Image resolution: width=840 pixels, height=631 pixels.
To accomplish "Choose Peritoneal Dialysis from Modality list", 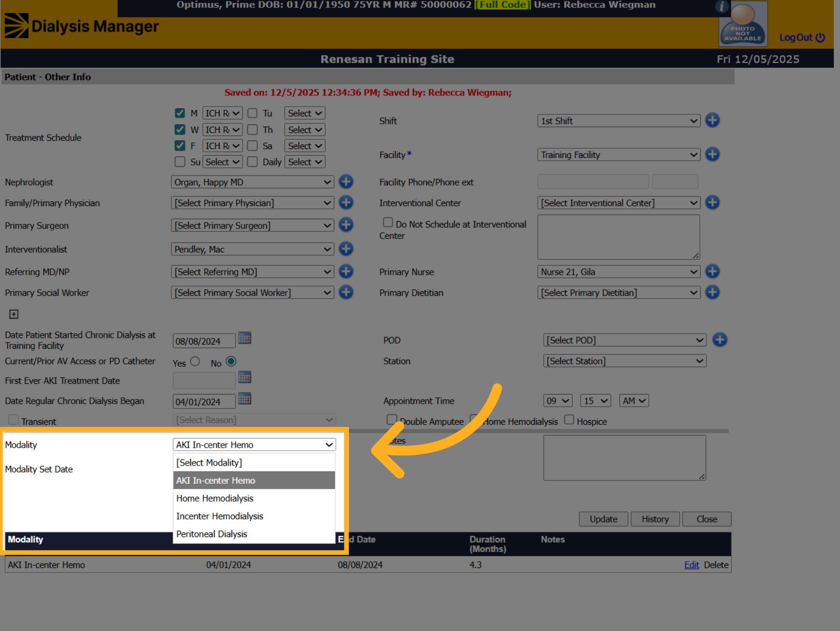I will pyautogui.click(x=254, y=534).
